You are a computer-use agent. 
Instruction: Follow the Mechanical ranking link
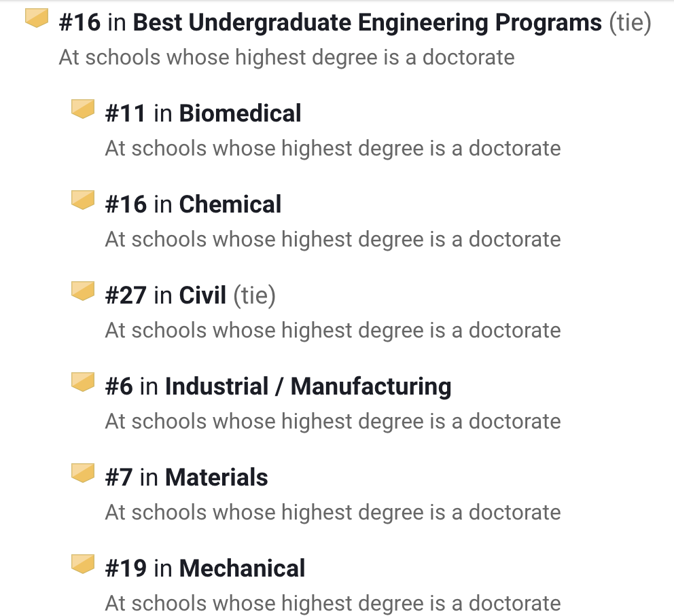pyautogui.click(x=242, y=568)
